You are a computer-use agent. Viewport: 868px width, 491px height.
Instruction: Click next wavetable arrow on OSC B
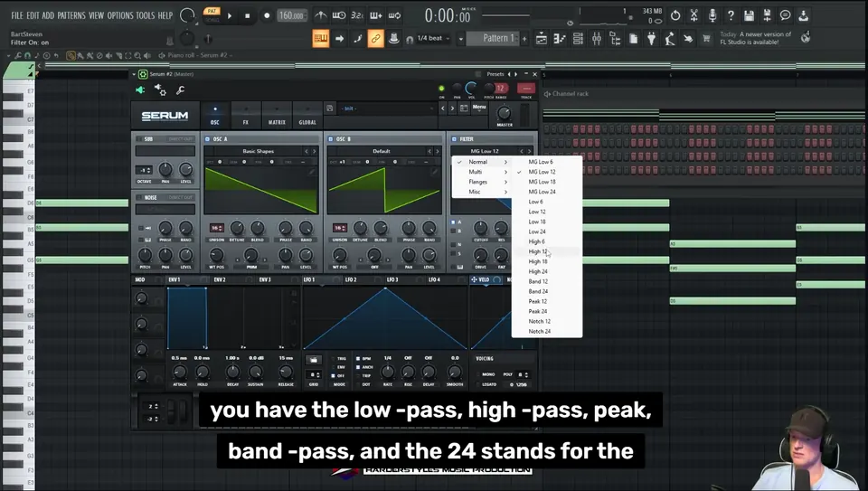[438, 151]
